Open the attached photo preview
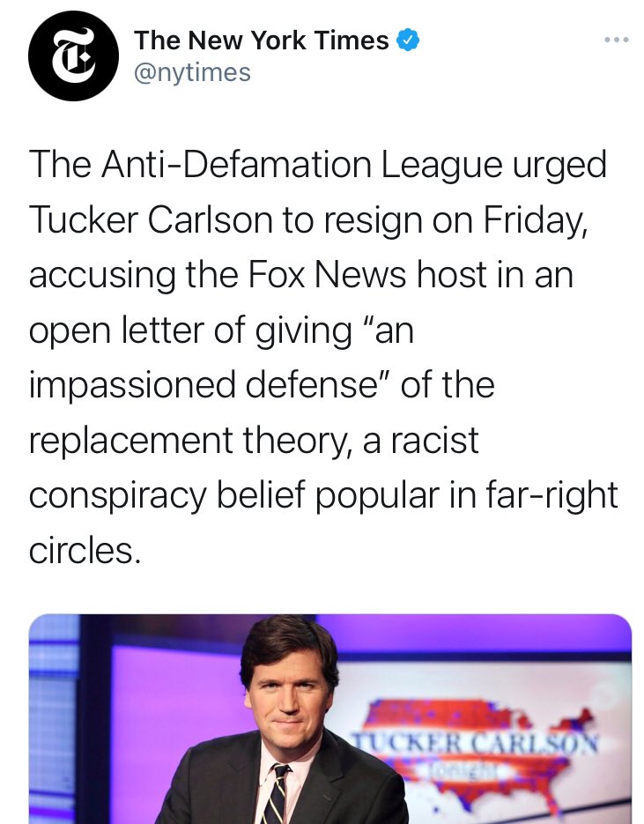644x824 pixels. pyautogui.click(x=330, y=718)
